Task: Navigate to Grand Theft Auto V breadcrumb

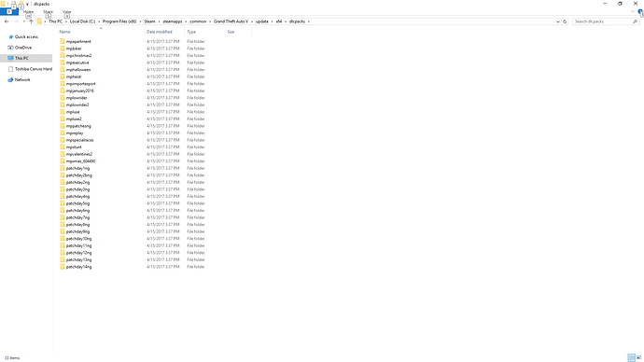Action: click(231, 21)
